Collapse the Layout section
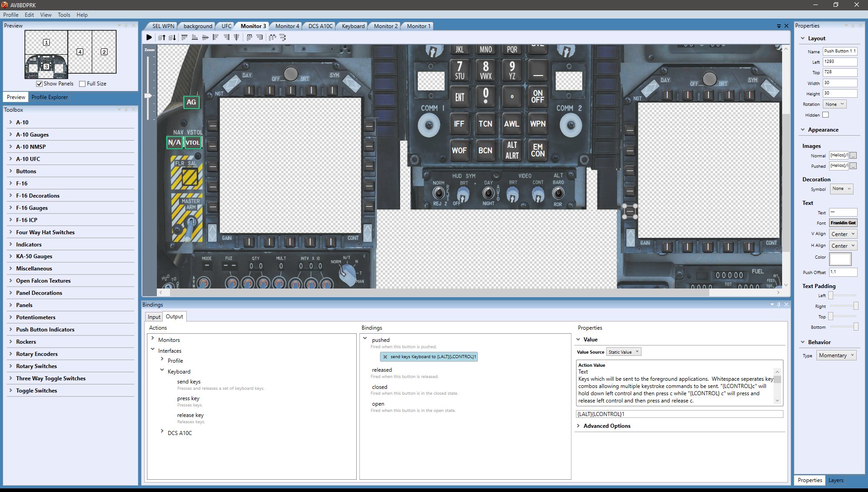The height and width of the screenshot is (492, 868). pos(803,38)
